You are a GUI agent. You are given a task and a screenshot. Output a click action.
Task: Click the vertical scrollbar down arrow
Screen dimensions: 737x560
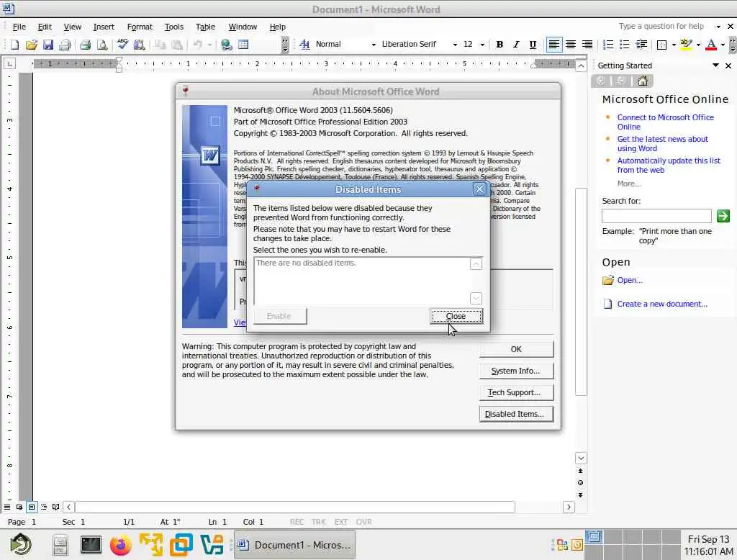581,458
